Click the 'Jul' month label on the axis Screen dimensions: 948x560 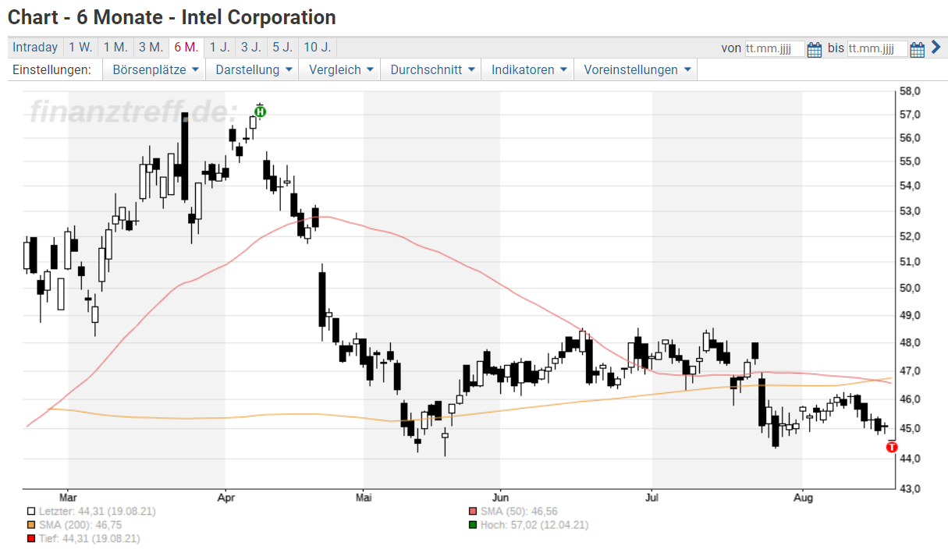coord(652,497)
